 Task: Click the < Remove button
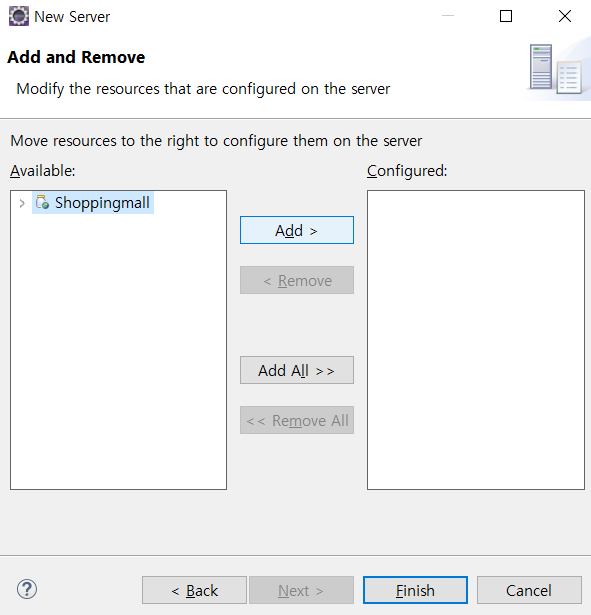(x=297, y=280)
